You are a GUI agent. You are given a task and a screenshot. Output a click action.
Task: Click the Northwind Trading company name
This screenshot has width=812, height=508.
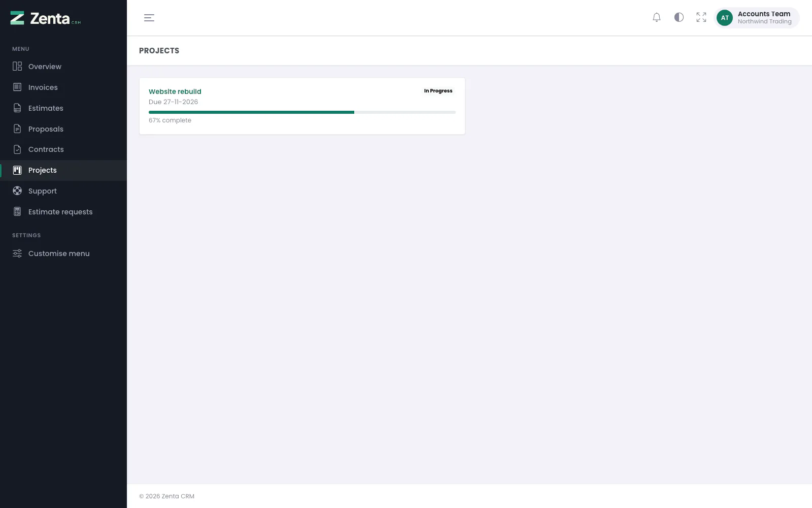point(765,21)
